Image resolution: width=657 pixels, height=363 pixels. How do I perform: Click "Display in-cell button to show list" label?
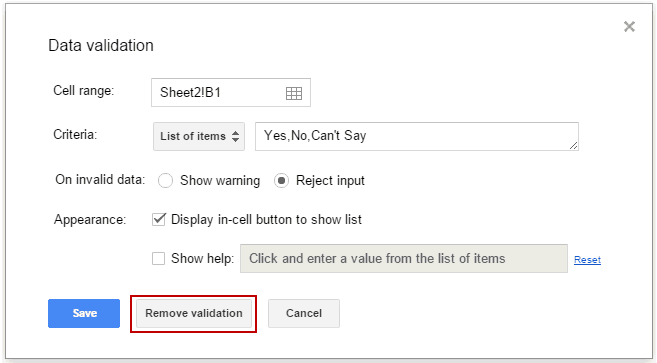click(x=266, y=220)
